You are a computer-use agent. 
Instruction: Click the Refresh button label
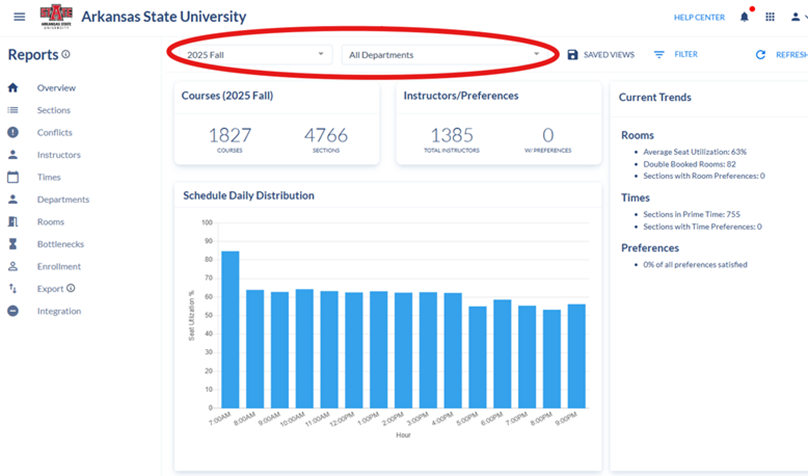[792, 55]
